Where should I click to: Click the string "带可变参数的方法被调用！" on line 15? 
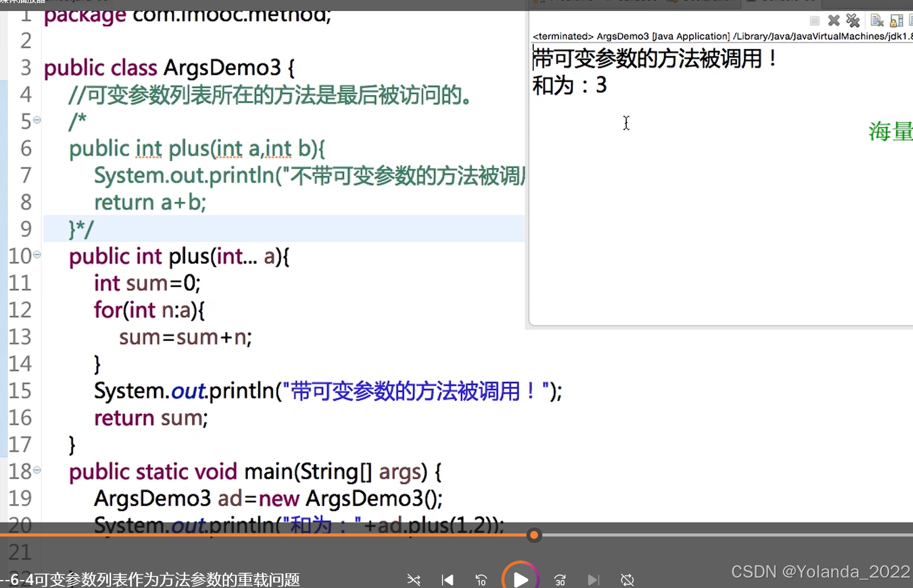click(415, 391)
